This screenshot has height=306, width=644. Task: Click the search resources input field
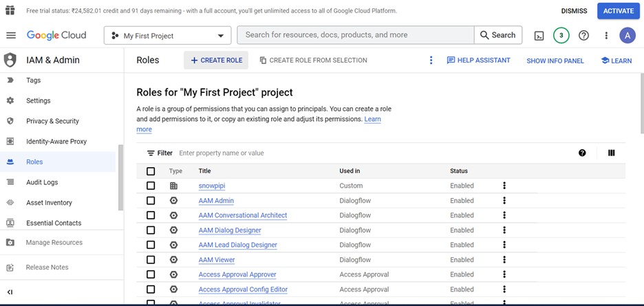[355, 35]
